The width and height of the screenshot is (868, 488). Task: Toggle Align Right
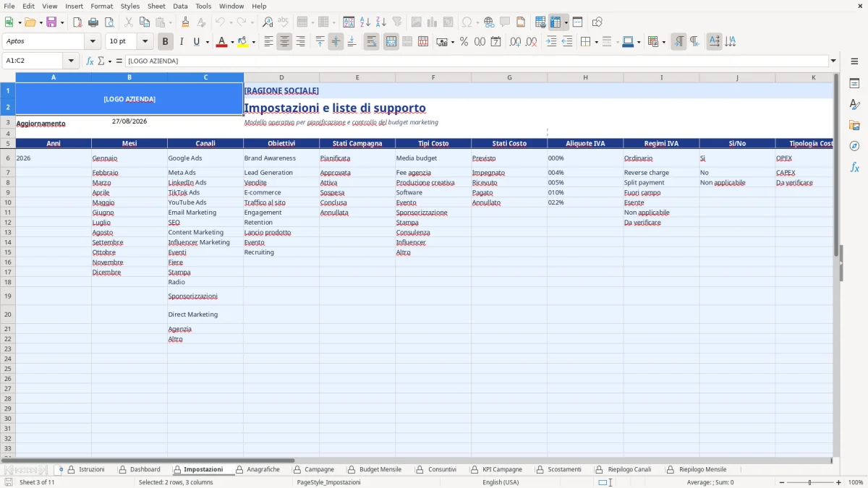(x=300, y=42)
